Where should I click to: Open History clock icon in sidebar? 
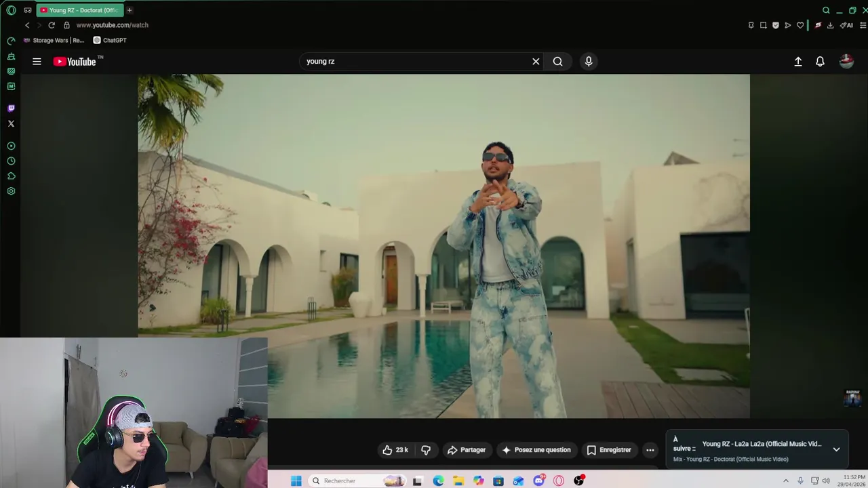click(11, 161)
